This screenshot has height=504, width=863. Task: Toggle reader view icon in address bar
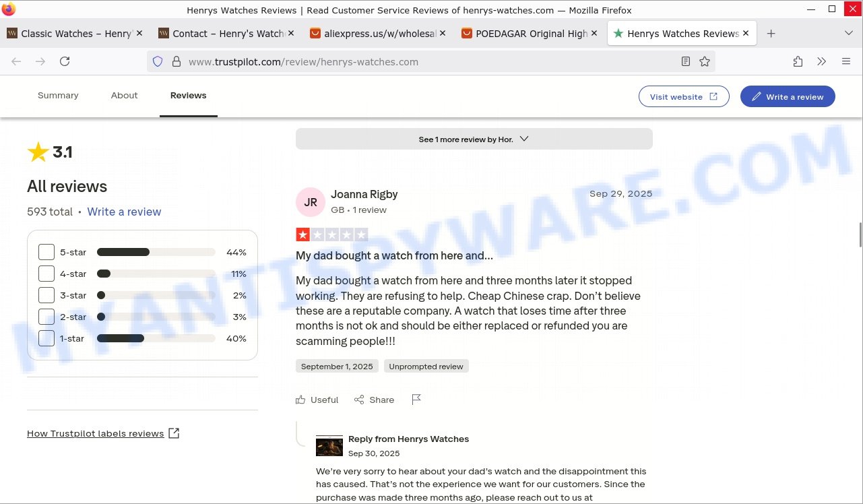685,61
